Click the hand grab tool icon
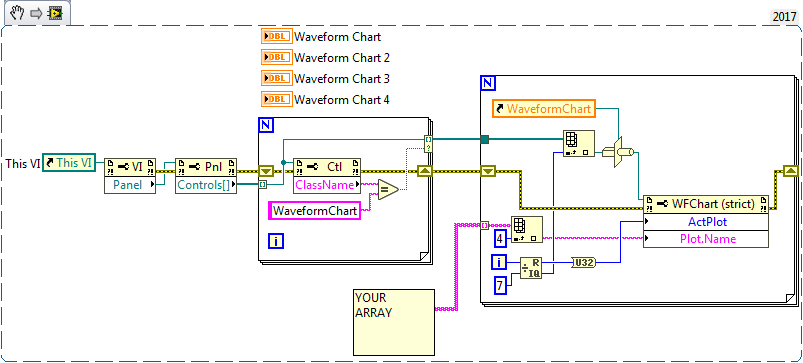803x363 pixels. click(x=17, y=12)
